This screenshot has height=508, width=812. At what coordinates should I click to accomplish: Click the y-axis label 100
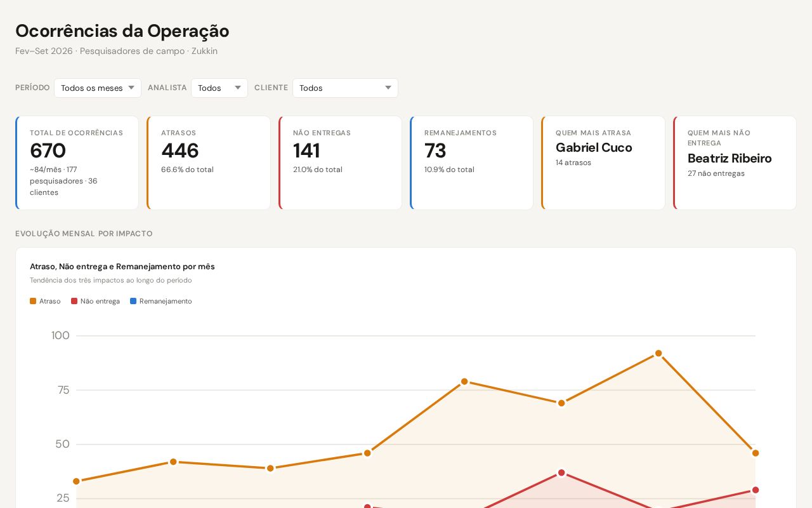pos(60,335)
